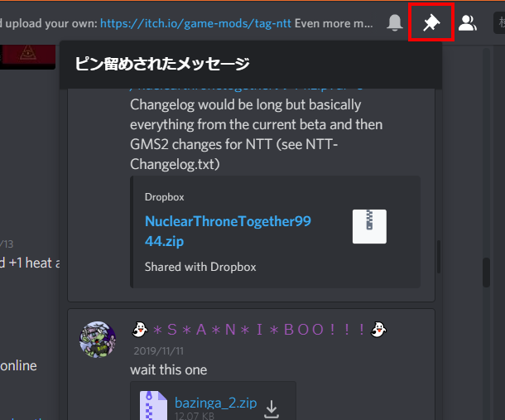This screenshot has width=505, height=420.
Task: Open the itch.io tag-ntt link
Action: [x=195, y=23]
